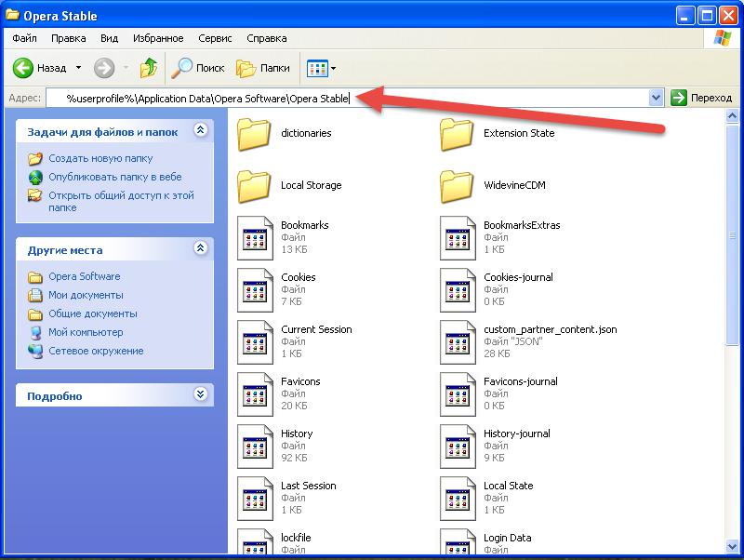Minimize the Opera Stable window

[x=684, y=16]
